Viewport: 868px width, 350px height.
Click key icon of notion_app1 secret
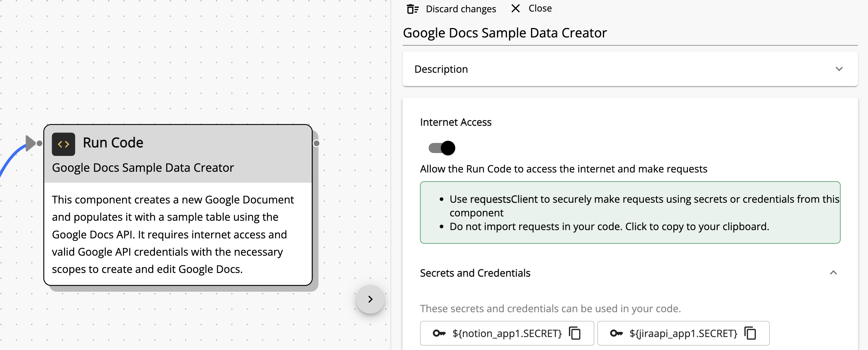point(439,333)
